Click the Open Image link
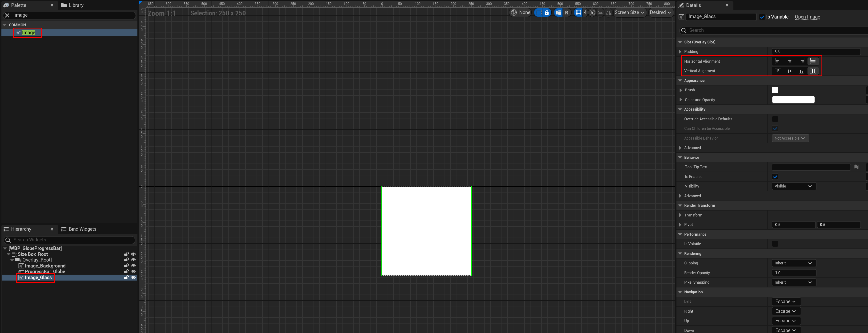Viewport: 868px width, 333px height. [807, 17]
